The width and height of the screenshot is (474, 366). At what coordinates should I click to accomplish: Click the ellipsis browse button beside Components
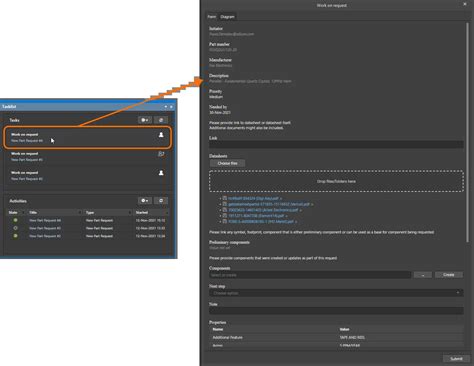click(x=423, y=275)
